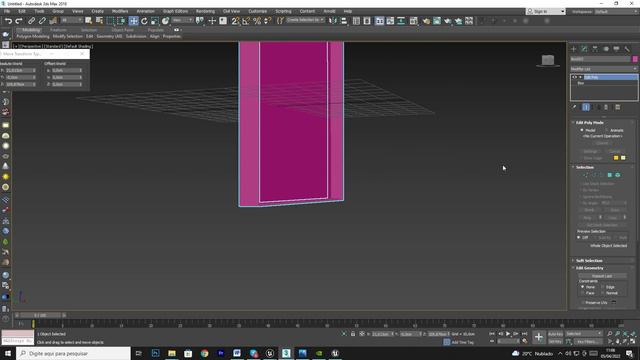The width and height of the screenshot is (640, 360).
Task: Enable the Preserve UVs checkbox
Action: [582, 302]
